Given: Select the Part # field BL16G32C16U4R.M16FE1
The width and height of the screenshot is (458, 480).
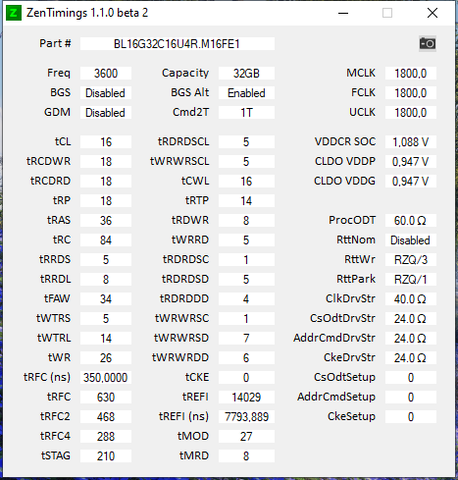Looking at the screenshot, I should click(x=177, y=44).
